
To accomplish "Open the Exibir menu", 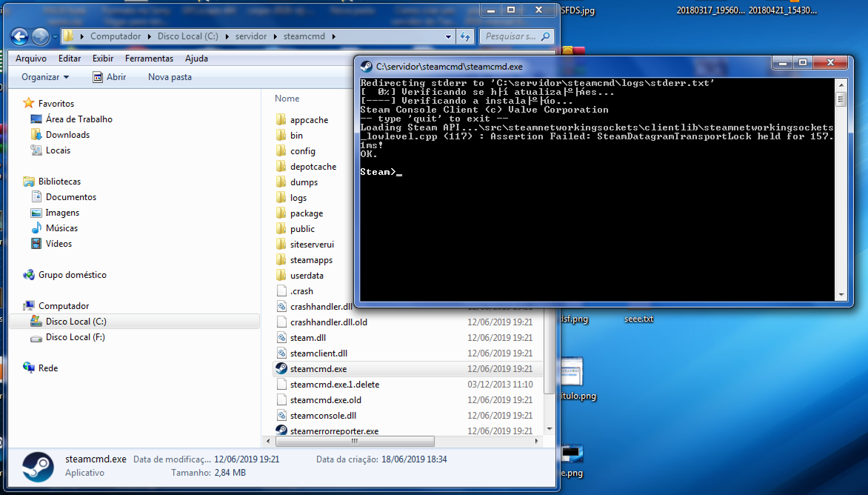I will click(102, 58).
